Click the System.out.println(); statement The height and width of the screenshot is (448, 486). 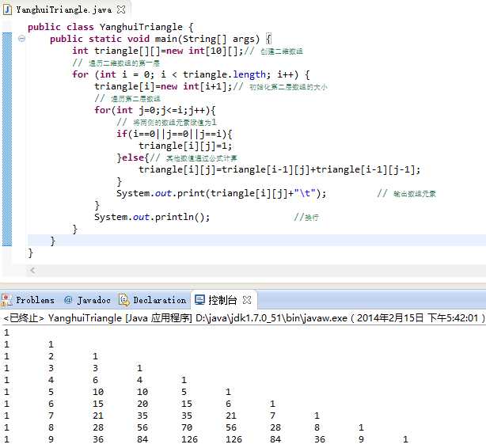point(152,217)
